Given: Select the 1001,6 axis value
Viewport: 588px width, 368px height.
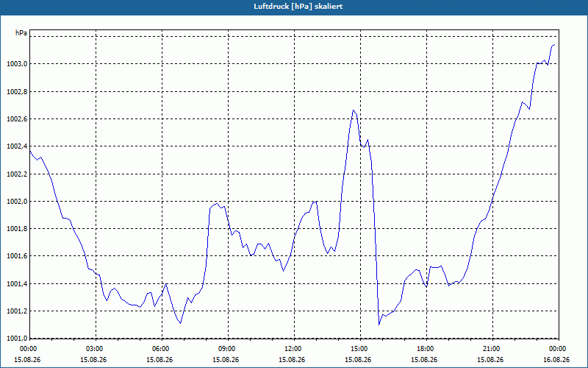Looking at the screenshot, I should pyautogui.click(x=17, y=256).
